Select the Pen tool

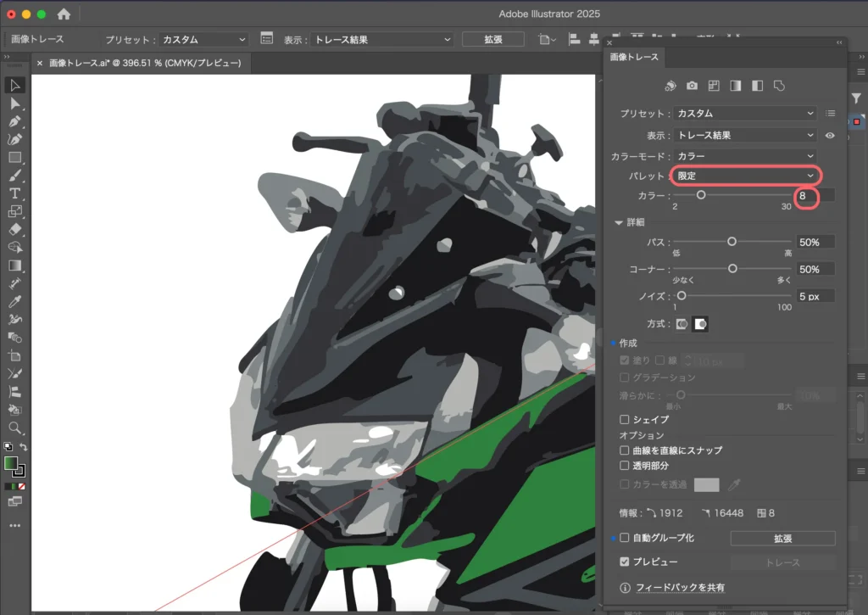click(15, 121)
